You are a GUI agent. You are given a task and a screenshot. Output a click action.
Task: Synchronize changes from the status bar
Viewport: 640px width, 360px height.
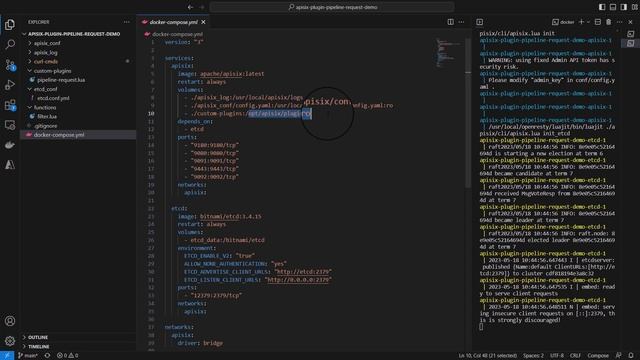tap(47, 356)
